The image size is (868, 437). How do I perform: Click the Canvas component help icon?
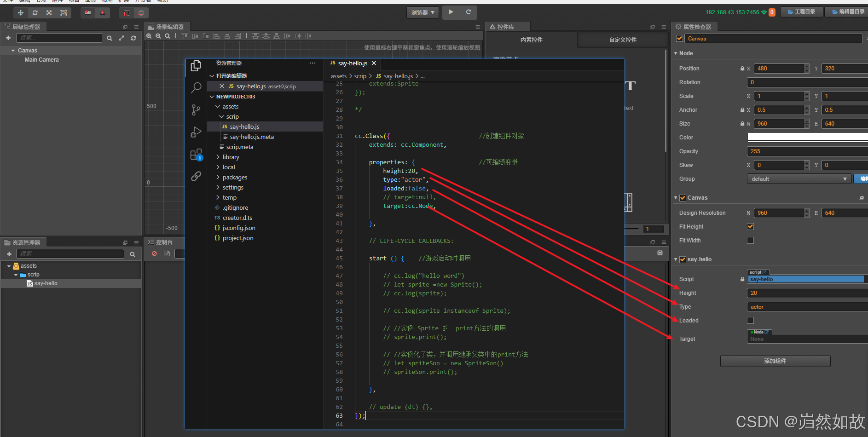coord(862,198)
